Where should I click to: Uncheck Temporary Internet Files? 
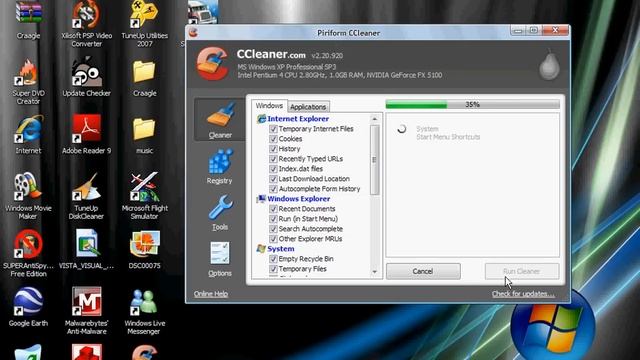click(x=273, y=129)
